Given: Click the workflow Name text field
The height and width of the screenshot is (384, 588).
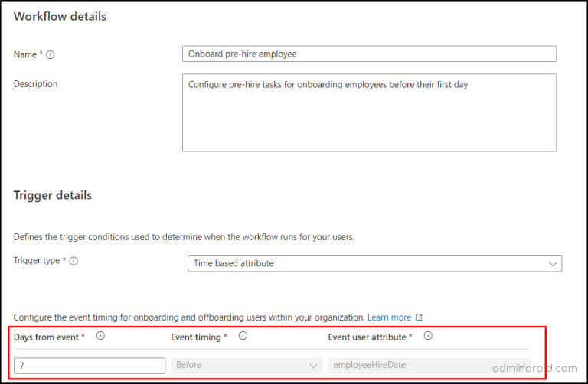Looking at the screenshot, I should [x=369, y=54].
